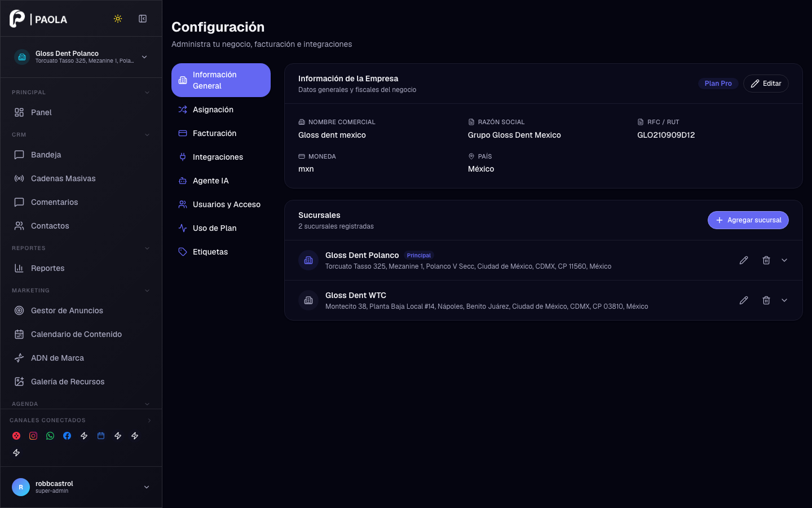The width and height of the screenshot is (812, 508).
Task: Switch to the Facturación tab
Action: (x=221, y=133)
